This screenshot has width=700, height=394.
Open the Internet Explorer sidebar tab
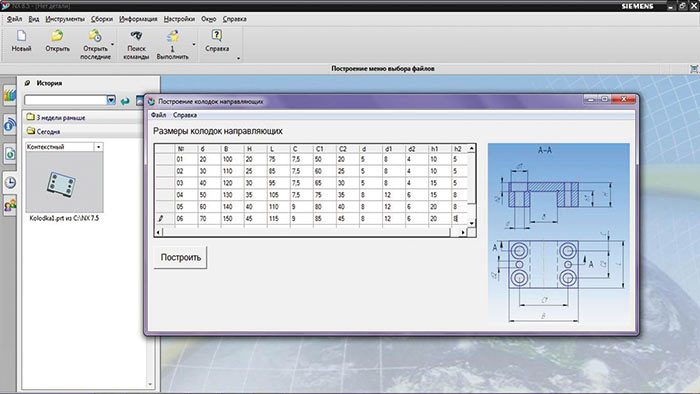[x=10, y=124]
